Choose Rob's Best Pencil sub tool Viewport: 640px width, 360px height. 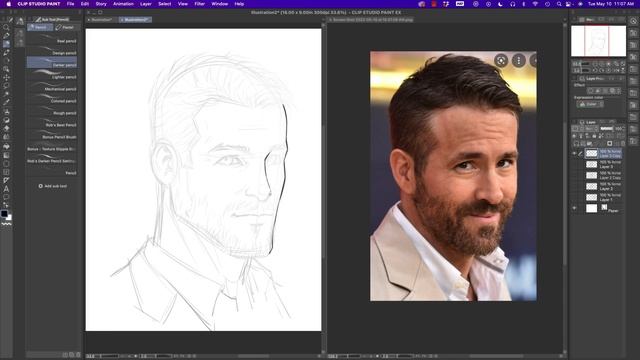52,123
